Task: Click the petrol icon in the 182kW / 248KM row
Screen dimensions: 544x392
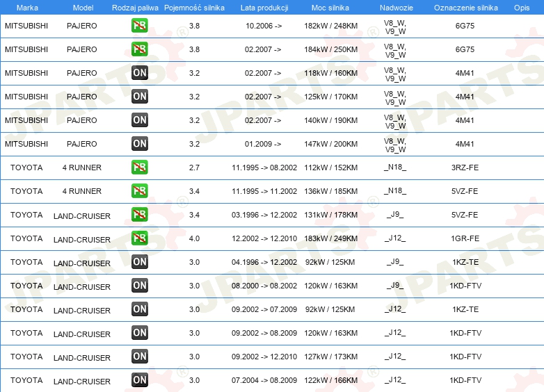Action: (x=139, y=26)
